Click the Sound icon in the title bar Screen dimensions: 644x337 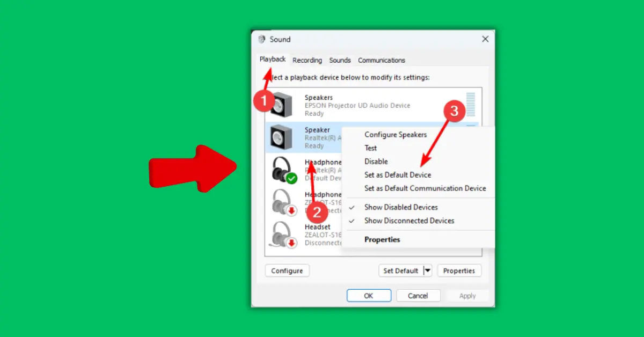(261, 39)
